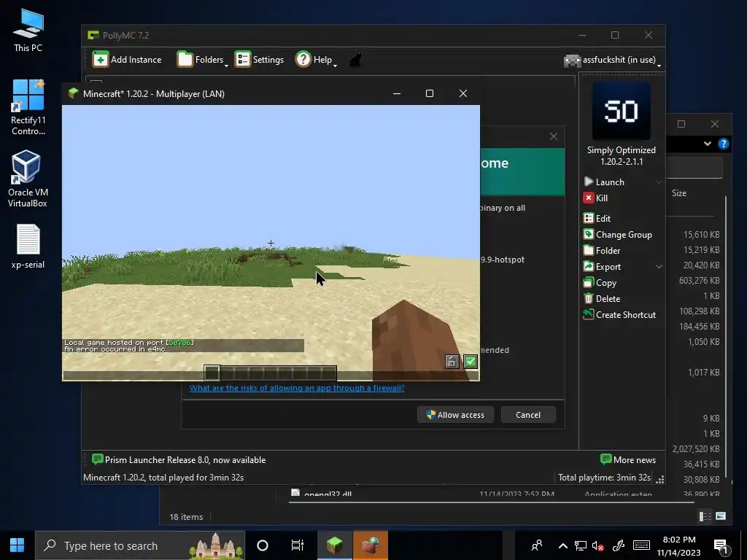Click the 18 items status text
The height and width of the screenshot is (560, 747).
(186, 517)
